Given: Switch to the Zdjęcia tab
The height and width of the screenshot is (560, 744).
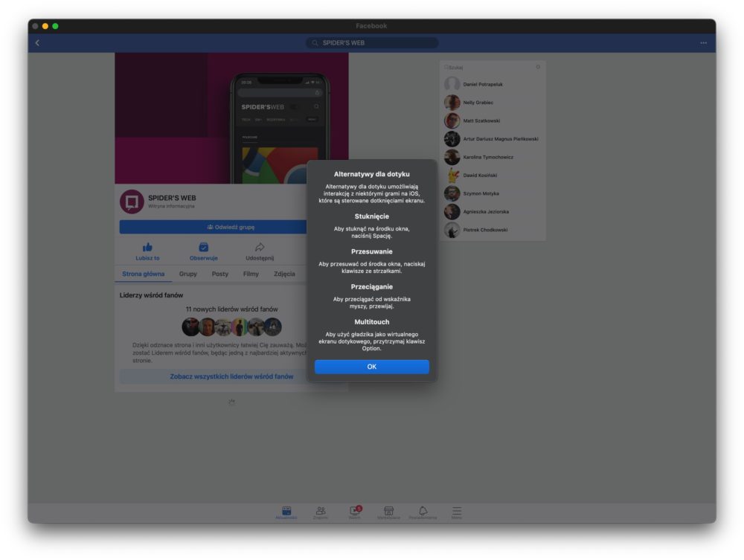Looking at the screenshot, I should [284, 274].
